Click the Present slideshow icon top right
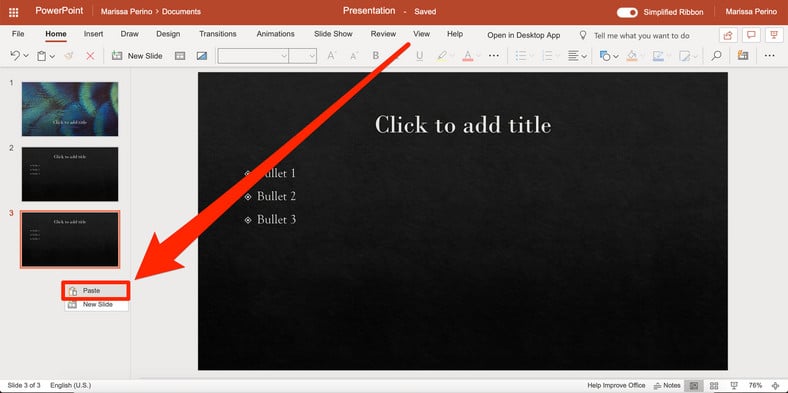 tap(773, 36)
